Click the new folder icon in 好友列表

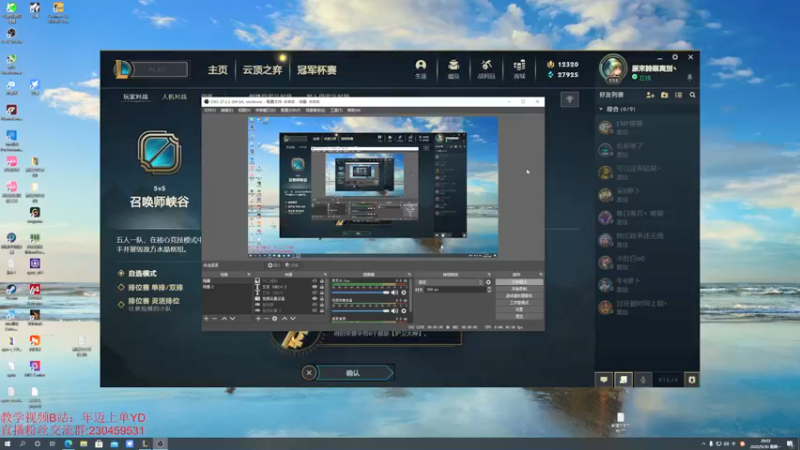tap(664, 95)
